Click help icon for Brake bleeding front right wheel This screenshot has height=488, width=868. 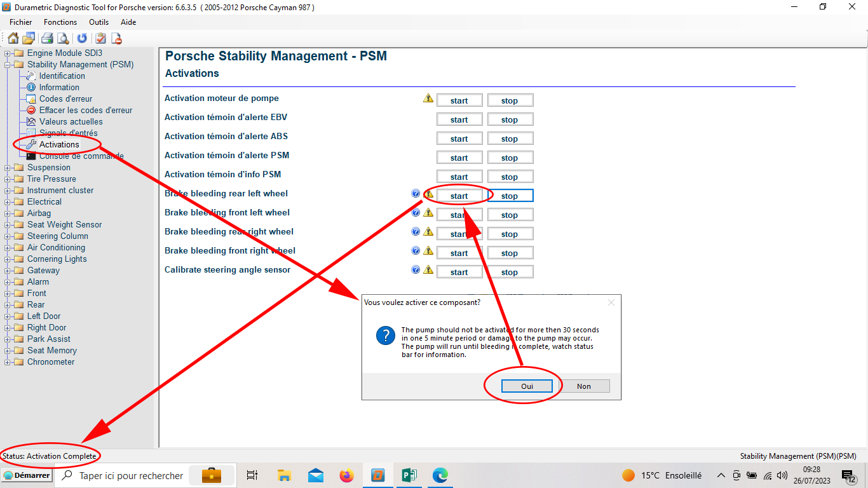tap(416, 250)
